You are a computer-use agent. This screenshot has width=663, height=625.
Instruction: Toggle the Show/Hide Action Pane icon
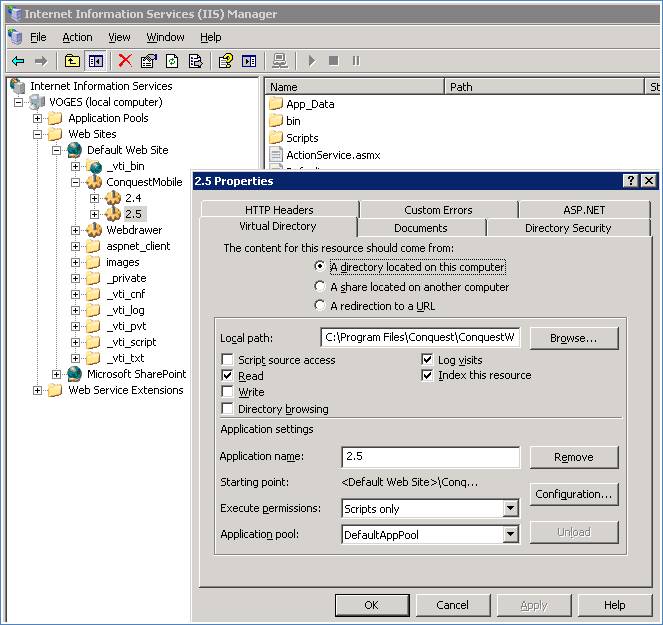pyautogui.click(x=249, y=61)
